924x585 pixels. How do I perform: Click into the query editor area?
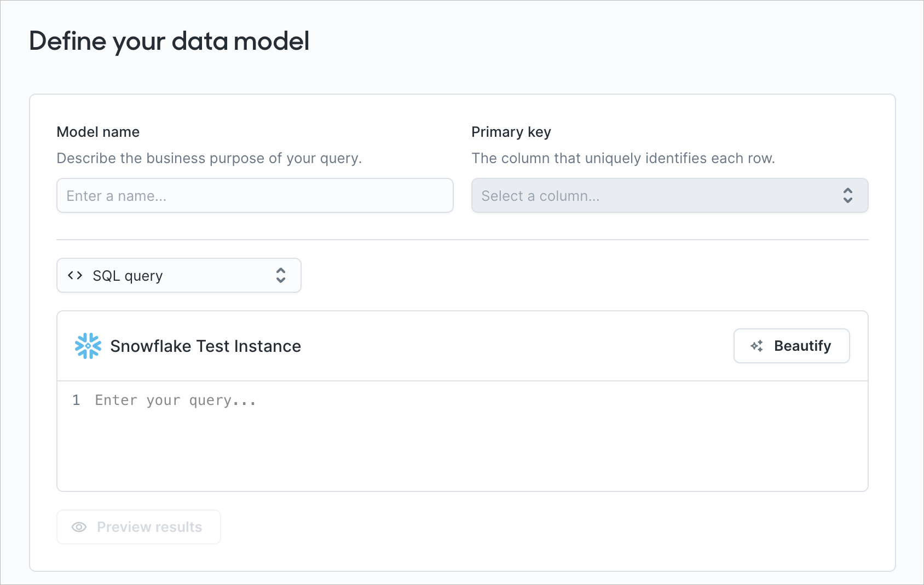[463, 436]
